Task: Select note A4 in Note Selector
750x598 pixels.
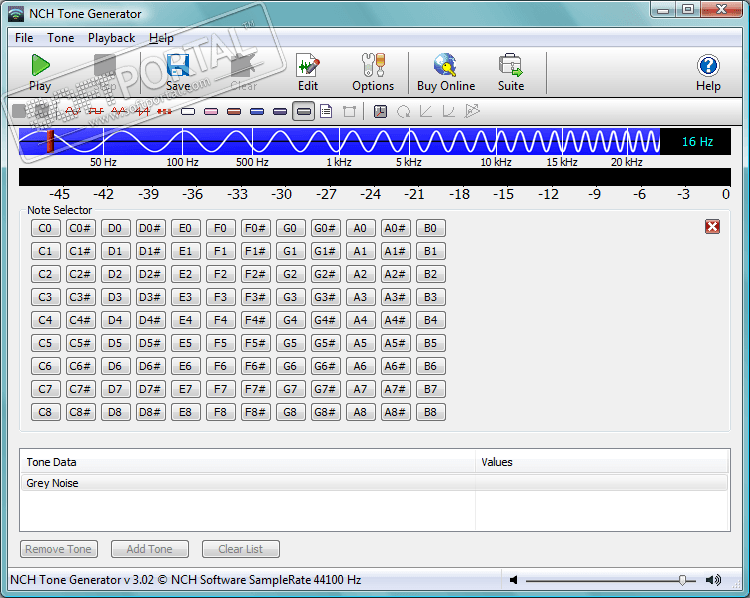Action: pyautogui.click(x=360, y=320)
